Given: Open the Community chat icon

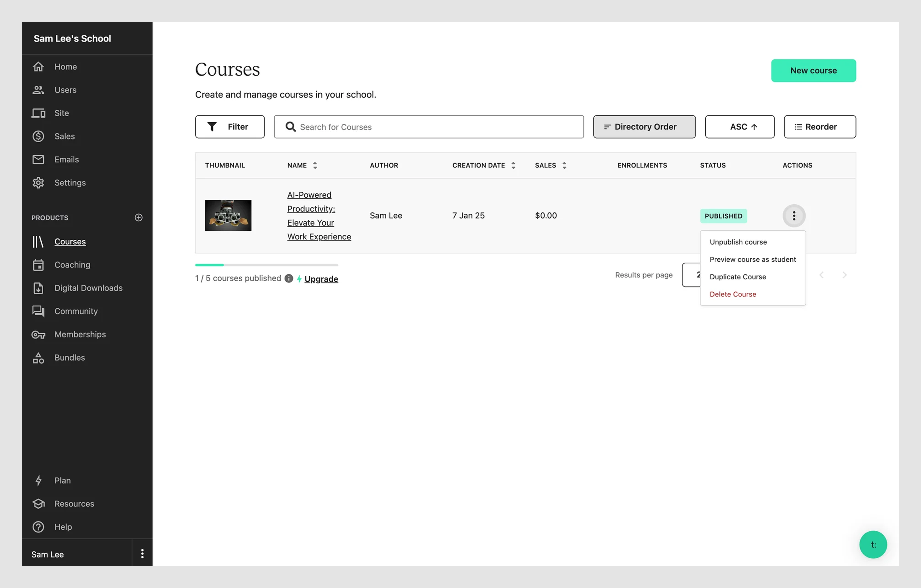Looking at the screenshot, I should pos(38,312).
